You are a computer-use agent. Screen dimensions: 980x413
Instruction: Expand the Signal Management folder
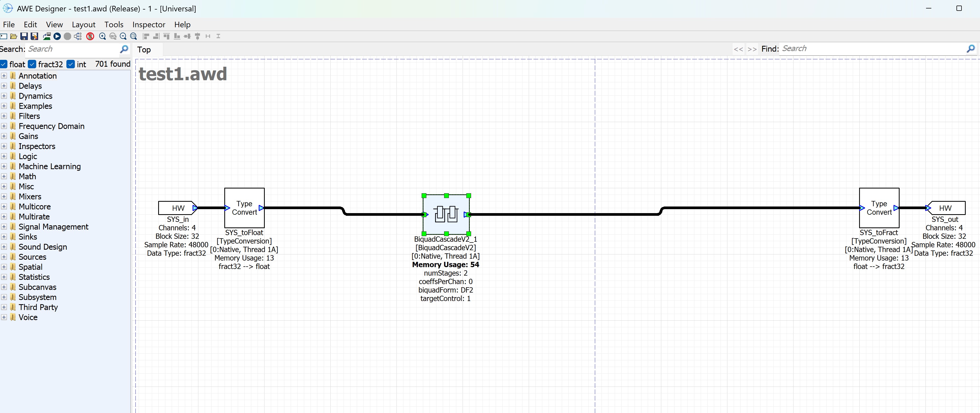click(x=4, y=227)
